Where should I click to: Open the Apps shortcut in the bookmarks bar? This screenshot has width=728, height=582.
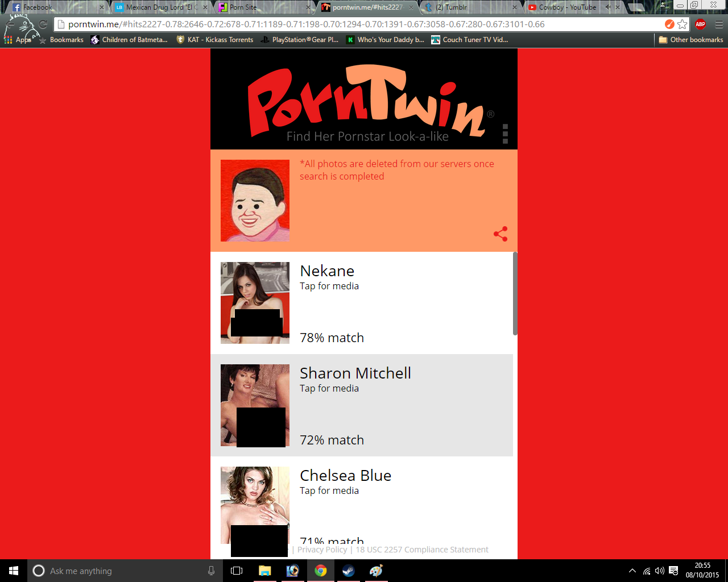(x=18, y=40)
